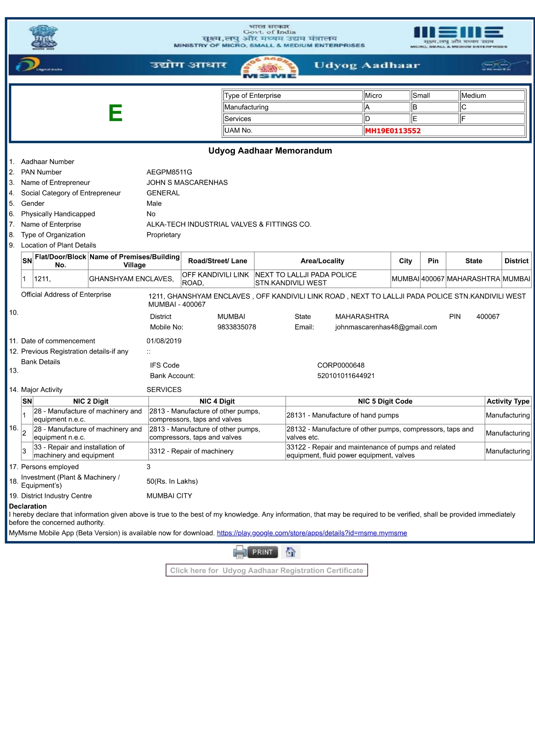
Task: Click NIC code 28132 other pumps cell
Action: pyautogui.click(x=385, y=433)
